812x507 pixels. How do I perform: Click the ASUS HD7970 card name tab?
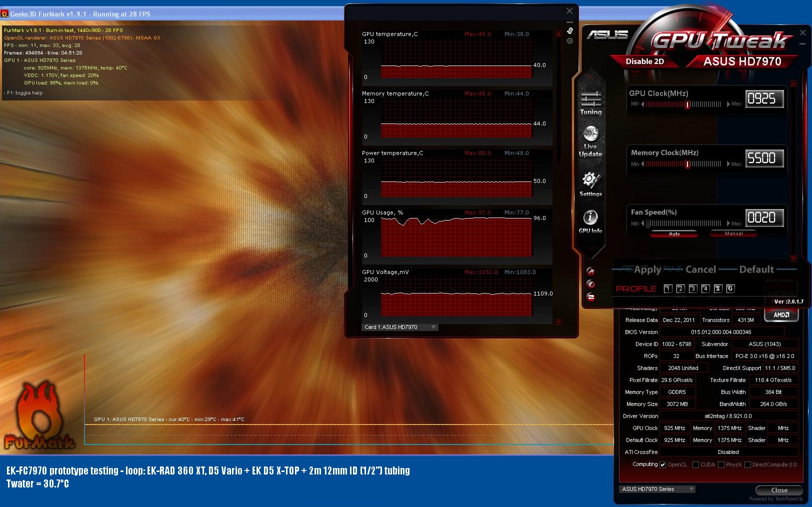point(742,61)
